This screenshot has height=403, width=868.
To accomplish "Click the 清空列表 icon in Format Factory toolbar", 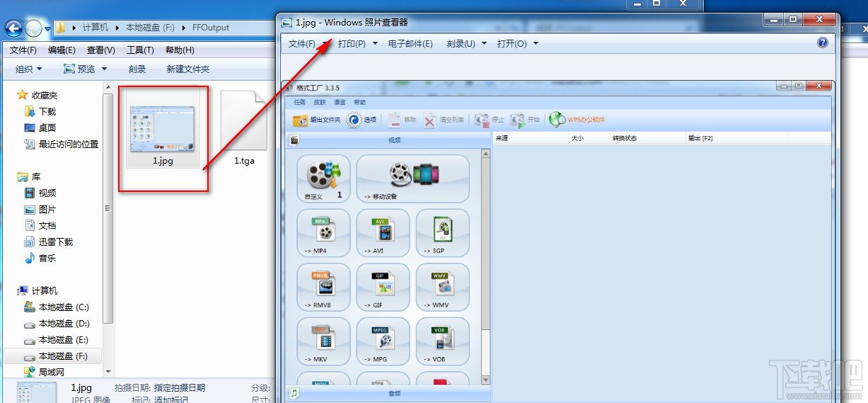I will pyautogui.click(x=430, y=120).
